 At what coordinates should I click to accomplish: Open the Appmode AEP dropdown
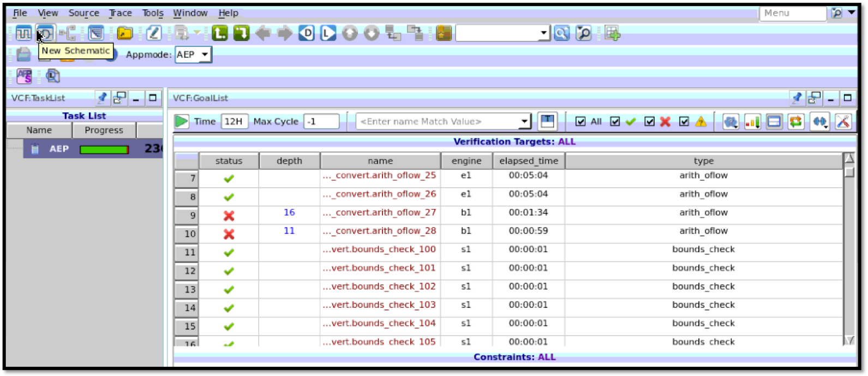pos(193,55)
